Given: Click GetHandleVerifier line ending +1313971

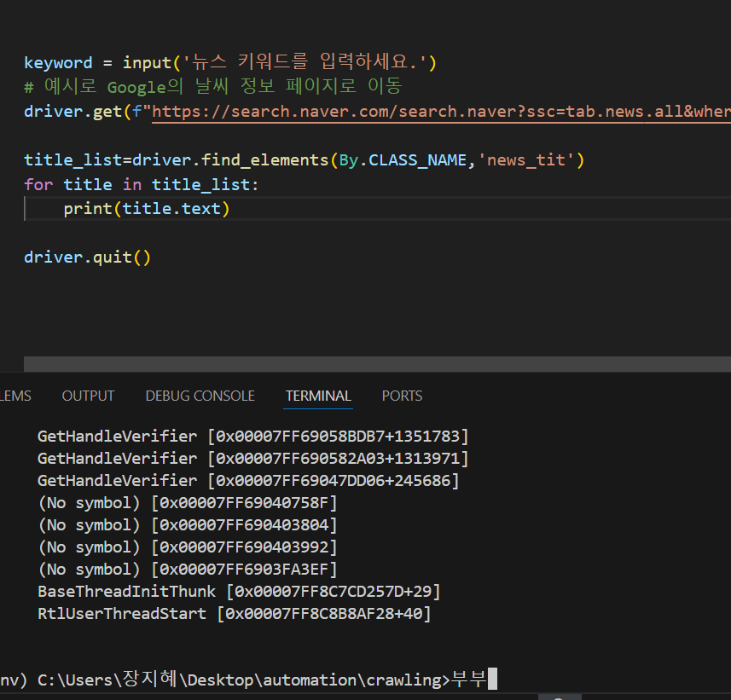Looking at the screenshot, I should (x=252, y=459).
